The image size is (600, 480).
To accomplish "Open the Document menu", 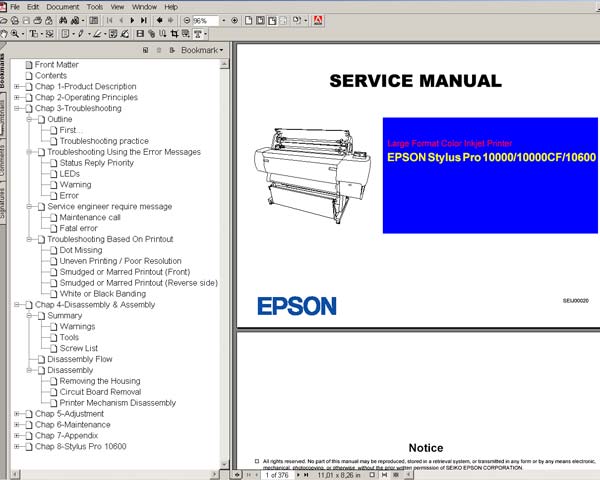I will pos(63,7).
